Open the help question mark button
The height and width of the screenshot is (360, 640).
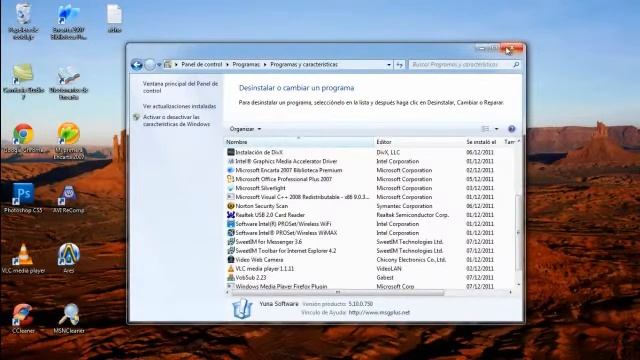tap(511, 129)
